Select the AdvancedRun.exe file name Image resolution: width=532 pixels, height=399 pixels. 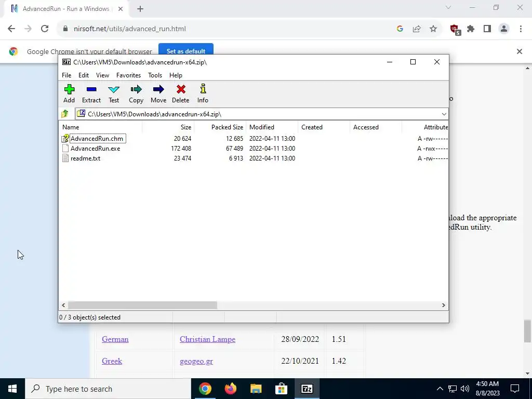(96, 148)
